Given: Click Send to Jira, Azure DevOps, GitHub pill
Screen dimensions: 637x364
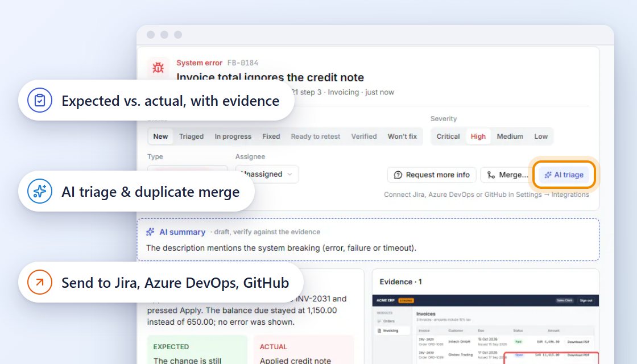Looking at the screenshot, I should [x=161, y=282].
